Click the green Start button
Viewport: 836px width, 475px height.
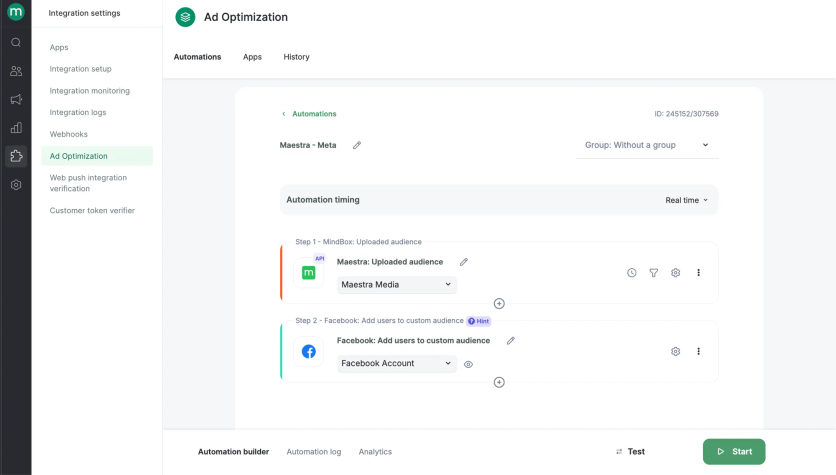(x=734, y=452)
